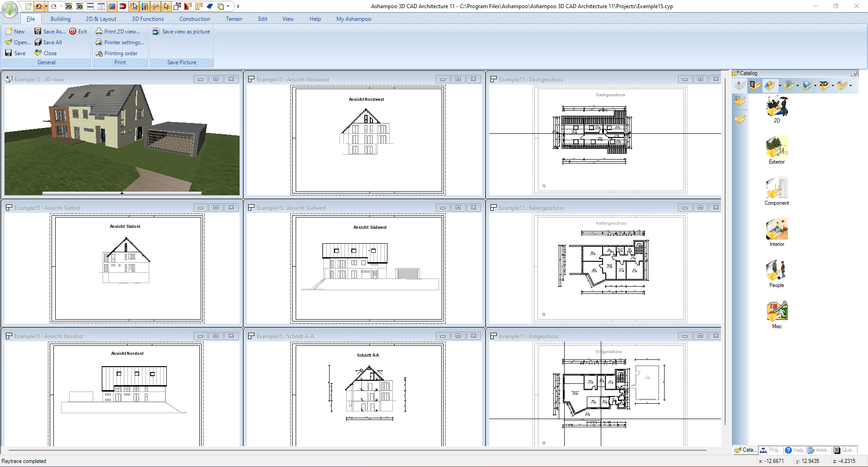The height and width of the screenshot is (467, 868).
Task: Open the Terrain menu tab
Action: tap(234, 19)
